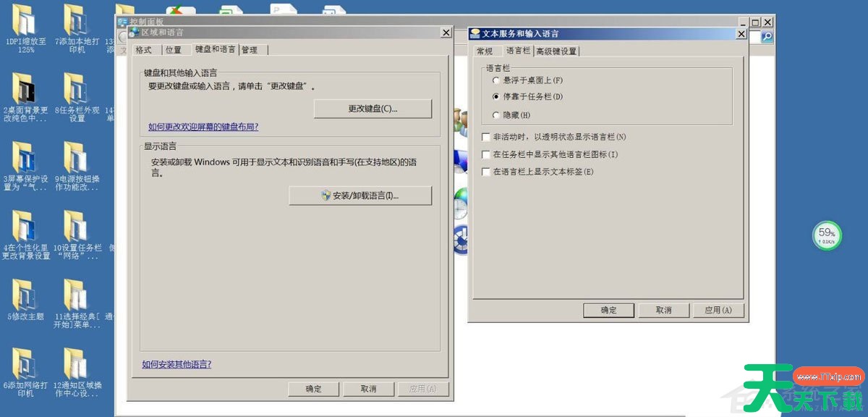Open the 5修改主题 folder
Viewport: 868px width, 417px height.
[x=25, y=300]
